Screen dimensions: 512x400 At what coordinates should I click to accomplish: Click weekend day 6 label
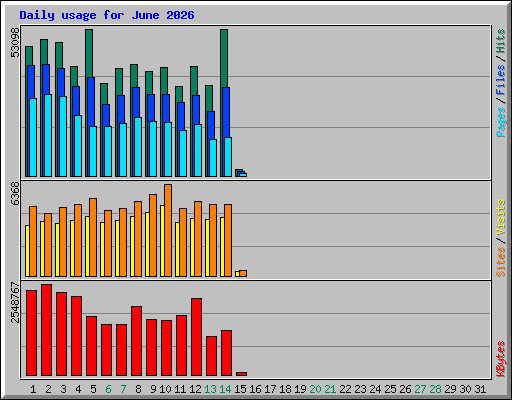tap(108, 389)
